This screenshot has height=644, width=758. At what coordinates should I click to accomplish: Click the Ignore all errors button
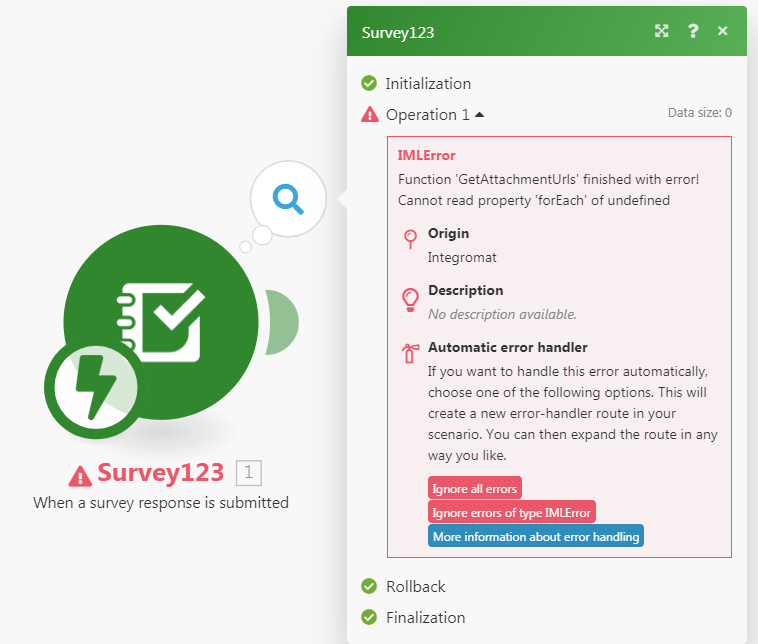pyautogui.click(x=475, y=488)
